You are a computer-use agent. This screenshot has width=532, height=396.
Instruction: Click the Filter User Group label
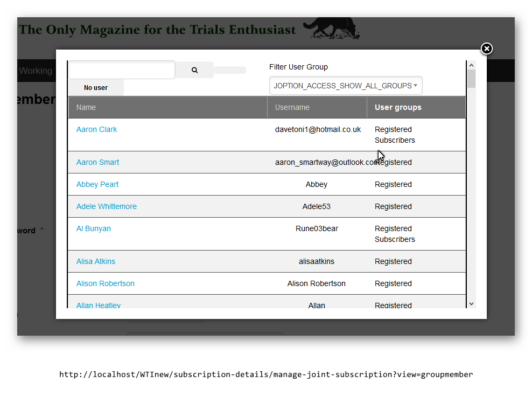pyautogui.click(x=298, y=67)
